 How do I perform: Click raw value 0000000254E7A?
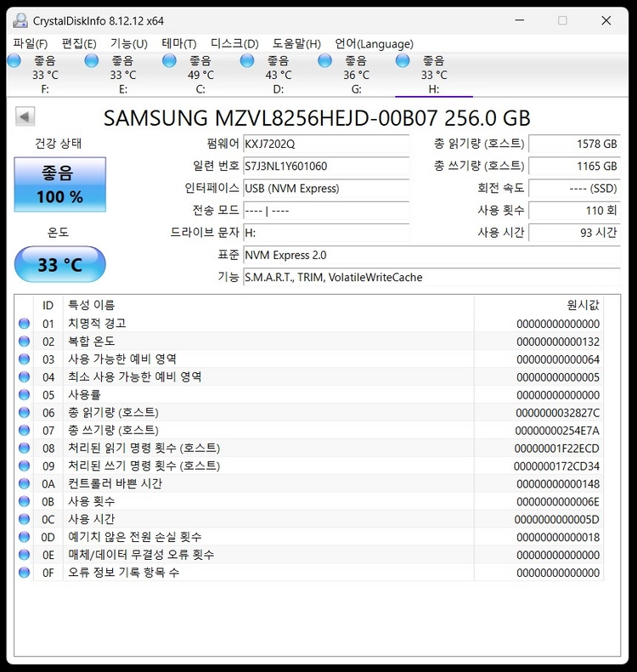[x=557, y=431]
